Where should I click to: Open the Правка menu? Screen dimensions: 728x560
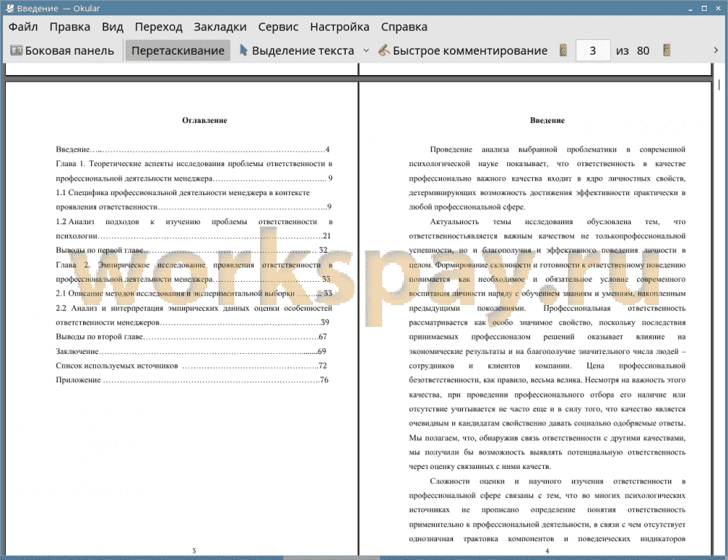pyautogui.click(x=70, y=27)
